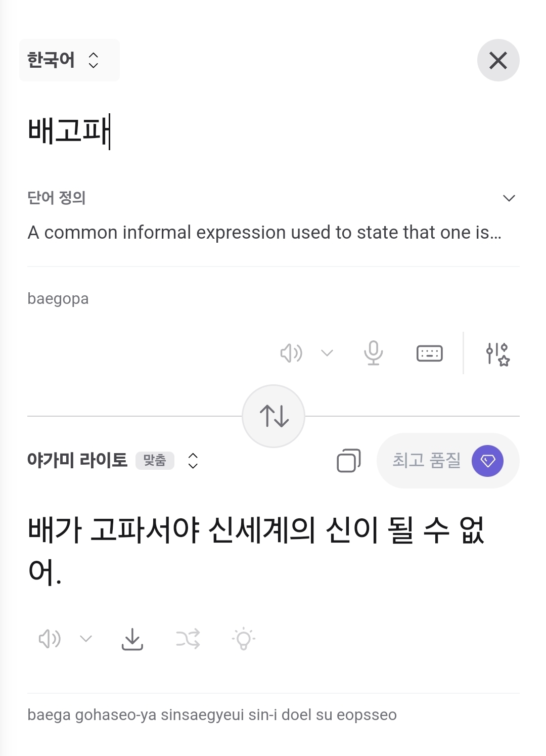The width and height of the screenshot is (546, 756).
Task: Open the truncated word definition text
Action: (264, 233)
